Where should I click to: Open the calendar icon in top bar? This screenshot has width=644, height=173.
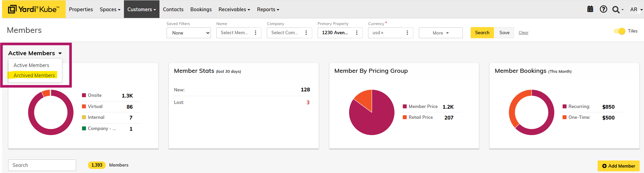[x=590, y=9]
